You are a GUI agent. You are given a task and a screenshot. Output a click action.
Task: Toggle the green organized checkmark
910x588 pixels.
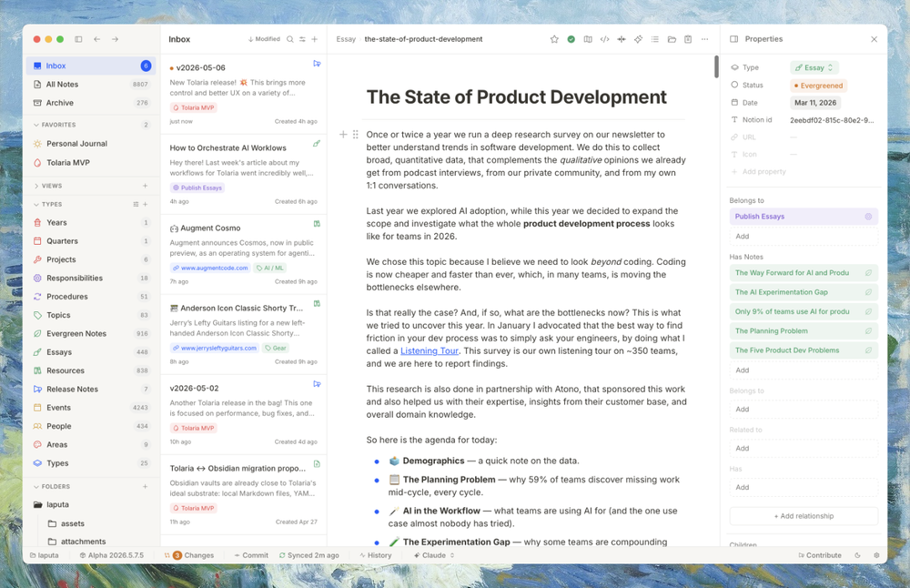pyautogui.click(x=571, y=39)
